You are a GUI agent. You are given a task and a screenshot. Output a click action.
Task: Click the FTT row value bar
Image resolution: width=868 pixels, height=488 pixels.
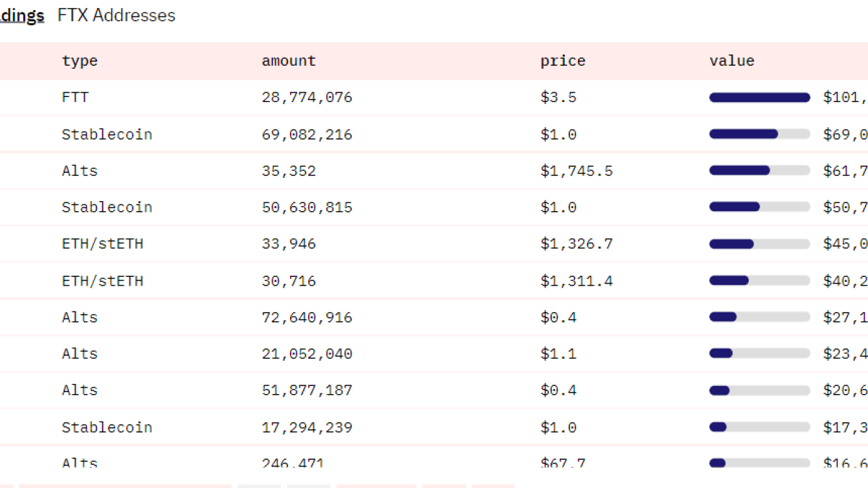coord(759,98)
